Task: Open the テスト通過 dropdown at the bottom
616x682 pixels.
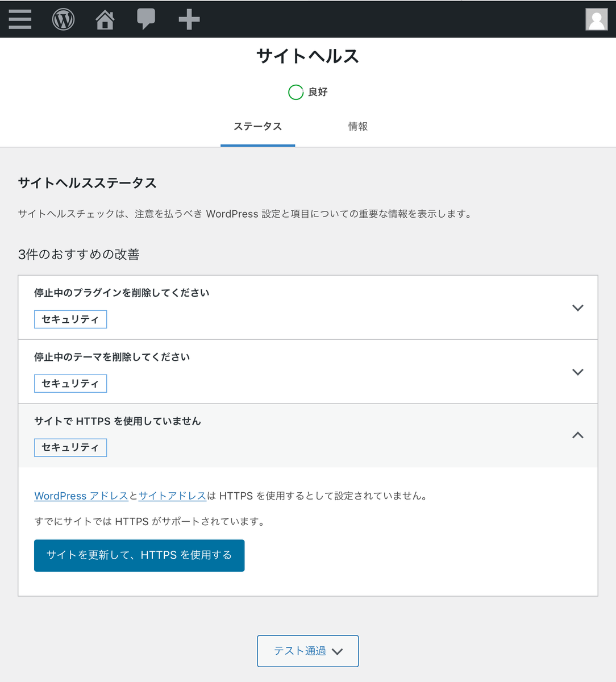Action: 307,651
